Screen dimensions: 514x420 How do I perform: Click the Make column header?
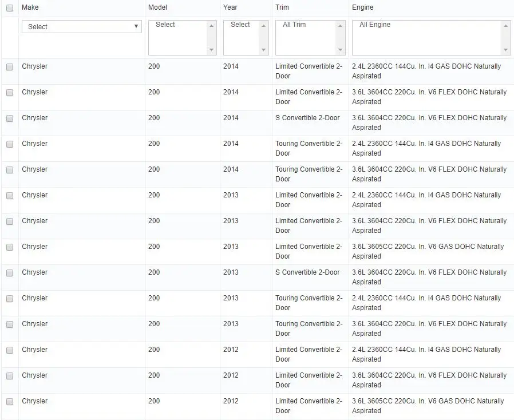pyautogui.click(x=30, y=7)
